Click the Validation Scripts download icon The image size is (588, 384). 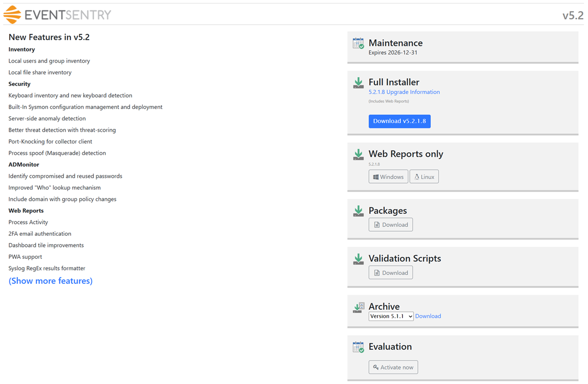358,259
